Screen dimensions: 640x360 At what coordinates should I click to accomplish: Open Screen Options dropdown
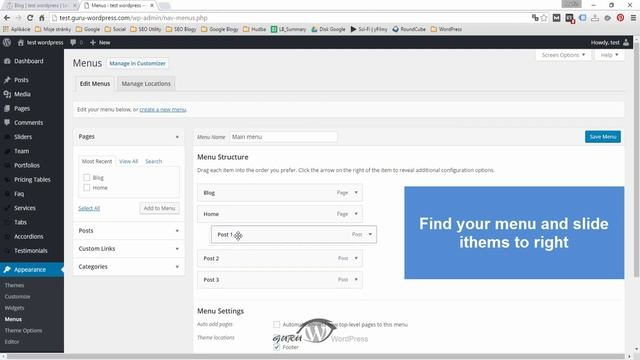(x=563, y=55)
